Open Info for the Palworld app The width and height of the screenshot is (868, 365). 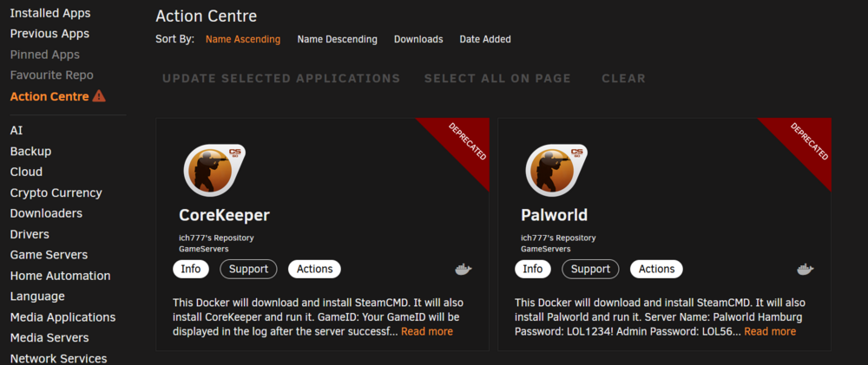pyautogui.click(x=533, y=269)
